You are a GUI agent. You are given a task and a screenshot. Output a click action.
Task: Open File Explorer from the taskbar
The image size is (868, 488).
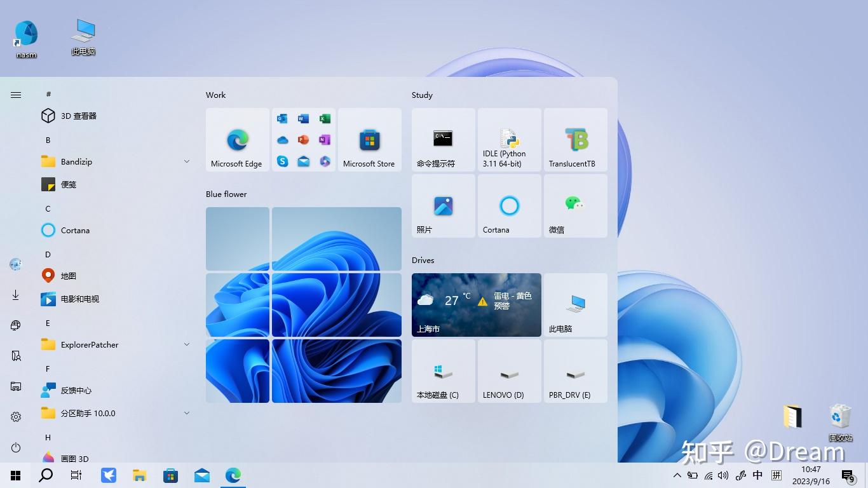coord(139,475)
